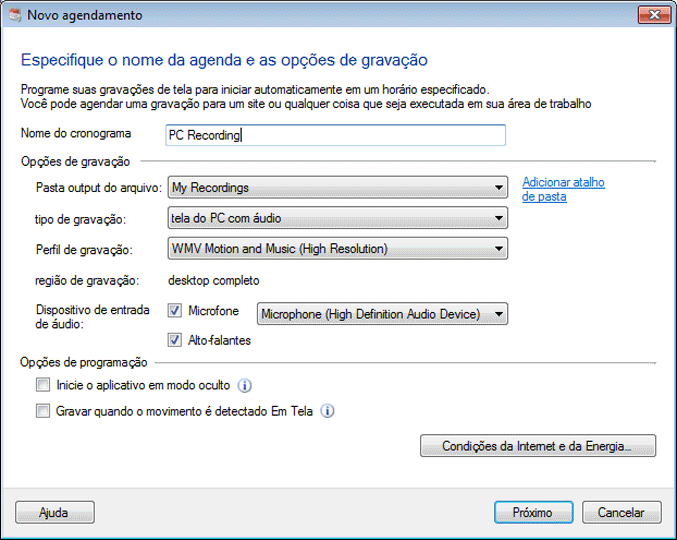Click the Ajuda button
Image resolution: width=677 pixels, height=540 pixels.
53,512
